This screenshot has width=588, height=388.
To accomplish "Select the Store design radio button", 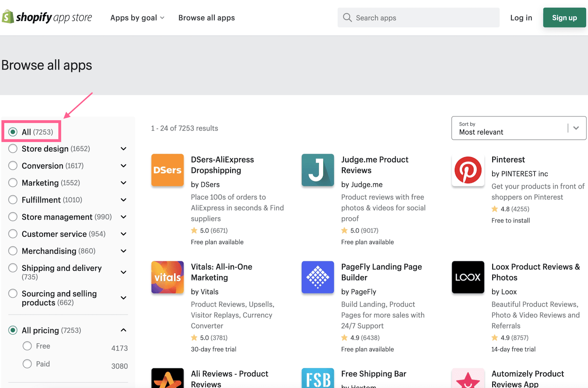I will click(x=13, y=149).
